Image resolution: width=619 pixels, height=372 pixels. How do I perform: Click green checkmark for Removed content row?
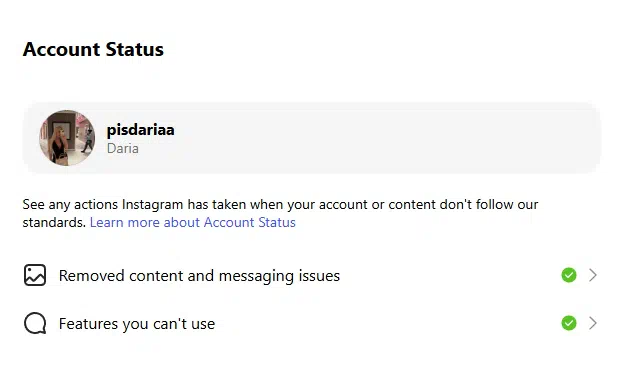coord(568,275)
